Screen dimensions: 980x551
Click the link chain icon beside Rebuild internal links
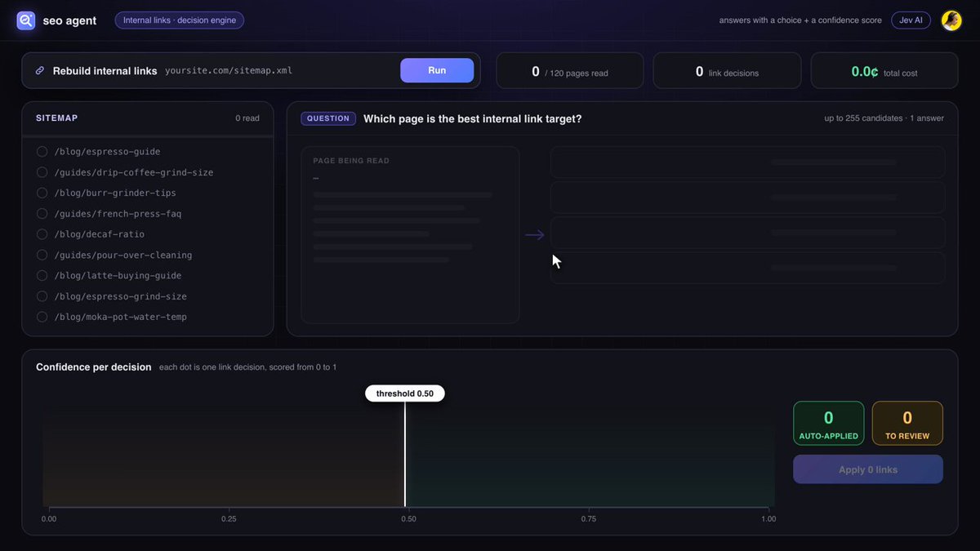[x=39, y=71]
